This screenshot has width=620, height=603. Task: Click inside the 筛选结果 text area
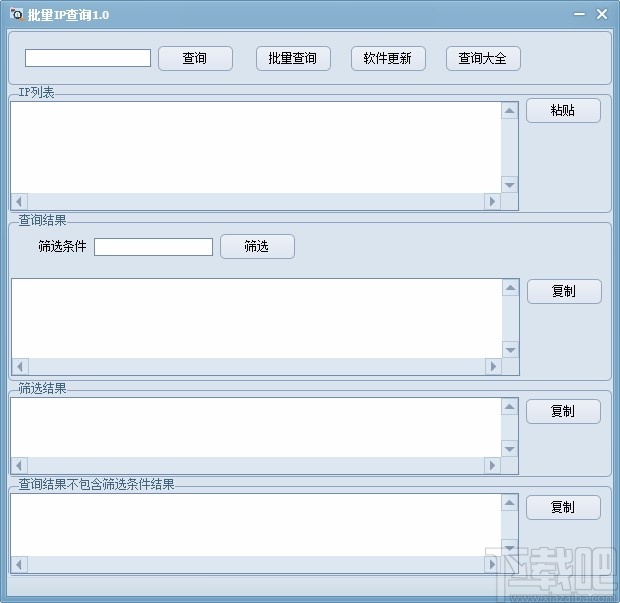[x=256, y=427]
